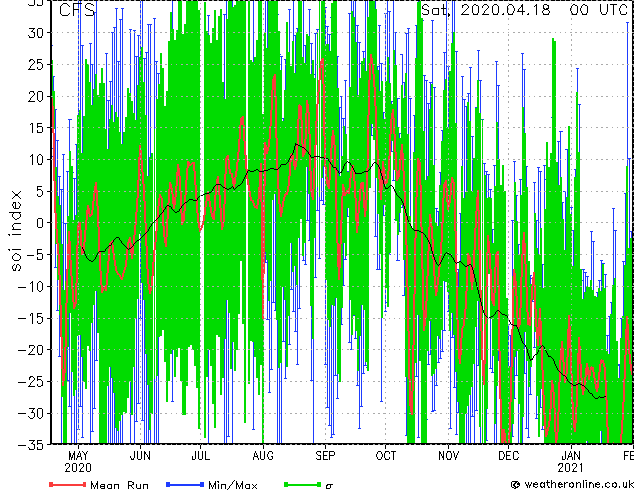634x490 pixels.
Task: Click the green sigma legend line
Action: pos(303,484)
